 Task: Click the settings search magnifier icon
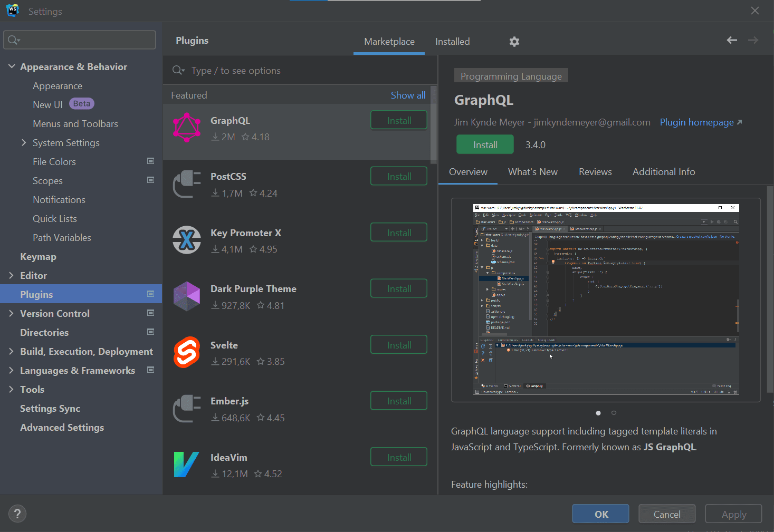coord(14,40)
